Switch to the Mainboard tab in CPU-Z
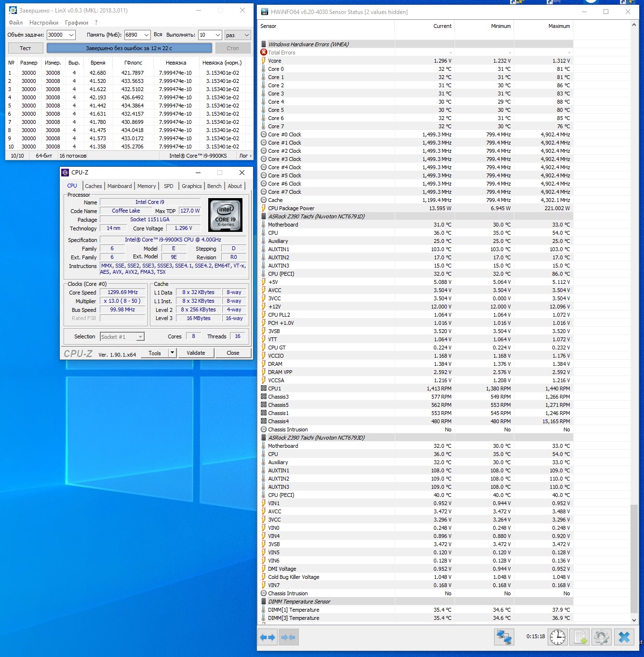The width and height of the screenshot is (644, 657). (x=120, y=186)
